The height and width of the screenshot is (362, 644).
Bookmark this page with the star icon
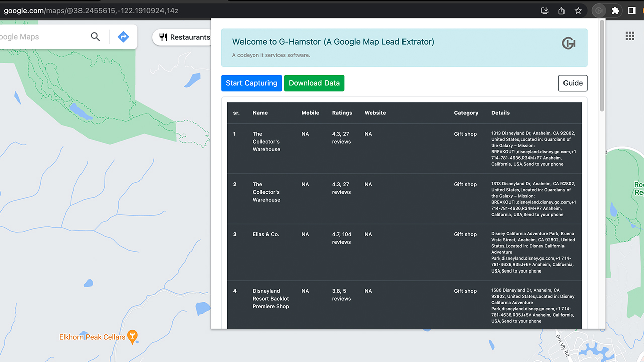pyautogui.click(x=579, y=11)
